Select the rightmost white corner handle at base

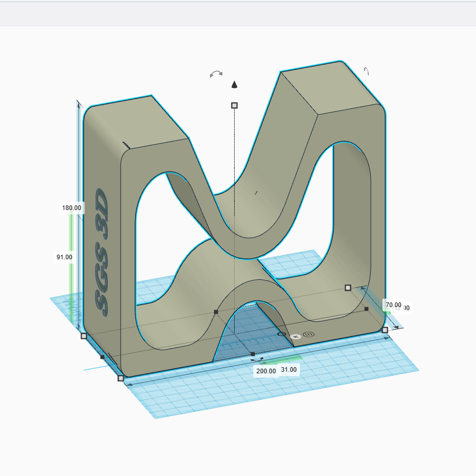[385, 330]
